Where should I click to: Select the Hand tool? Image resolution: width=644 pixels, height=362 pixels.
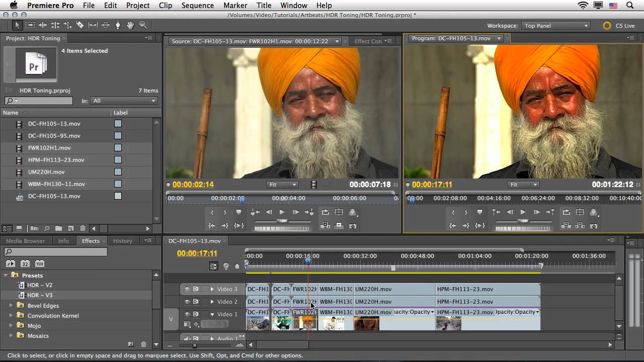130,25
